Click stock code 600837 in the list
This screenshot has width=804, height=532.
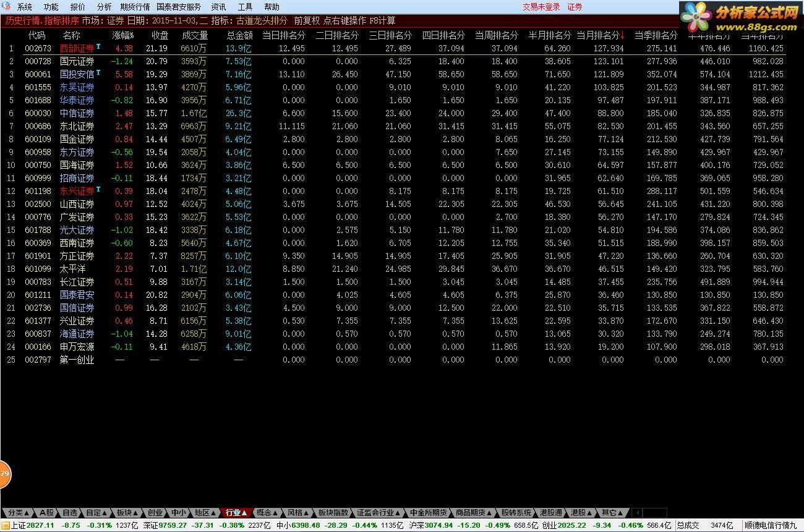[38, 334]
